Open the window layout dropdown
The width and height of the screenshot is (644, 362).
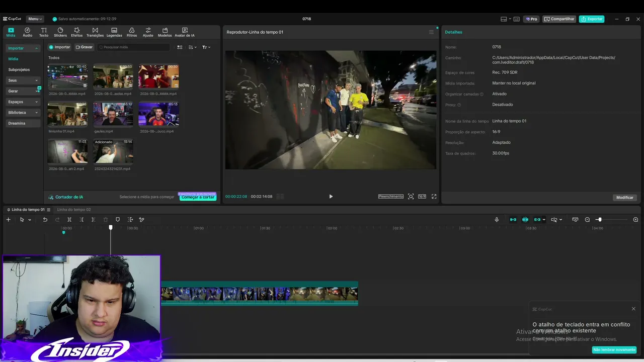(505, 19)
